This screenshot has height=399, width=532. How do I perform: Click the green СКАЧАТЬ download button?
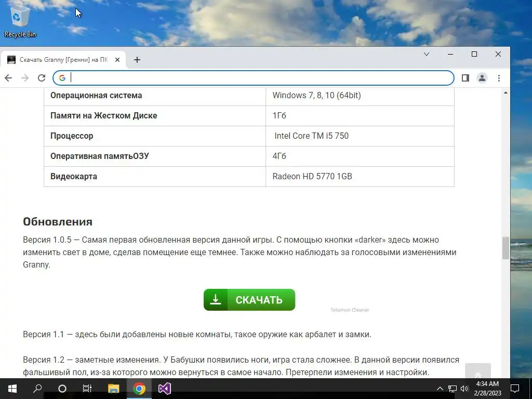coord(249,300)
